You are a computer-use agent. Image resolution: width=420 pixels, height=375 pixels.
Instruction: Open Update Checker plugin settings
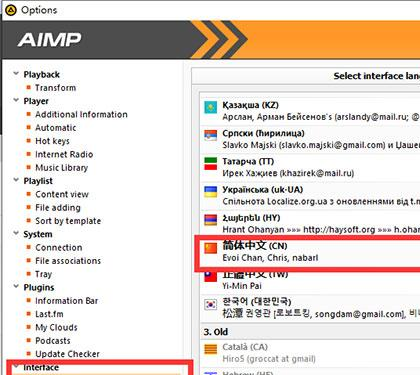(x=67, y=354)
